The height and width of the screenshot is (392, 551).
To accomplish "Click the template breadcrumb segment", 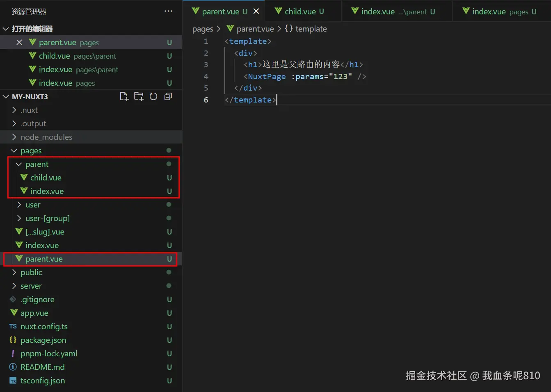I will point(311,29).
